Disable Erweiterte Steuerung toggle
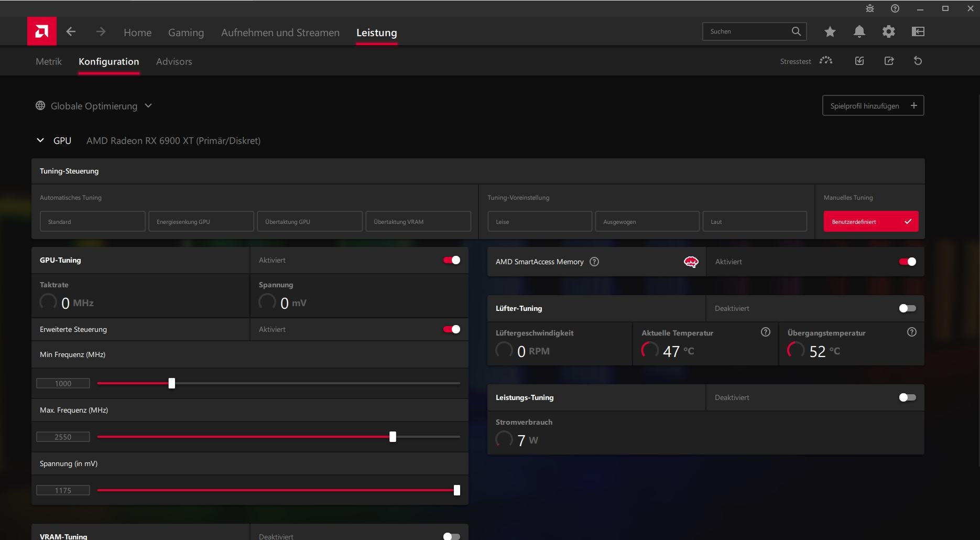Screen dimensions: 980x540 (452, 329)
